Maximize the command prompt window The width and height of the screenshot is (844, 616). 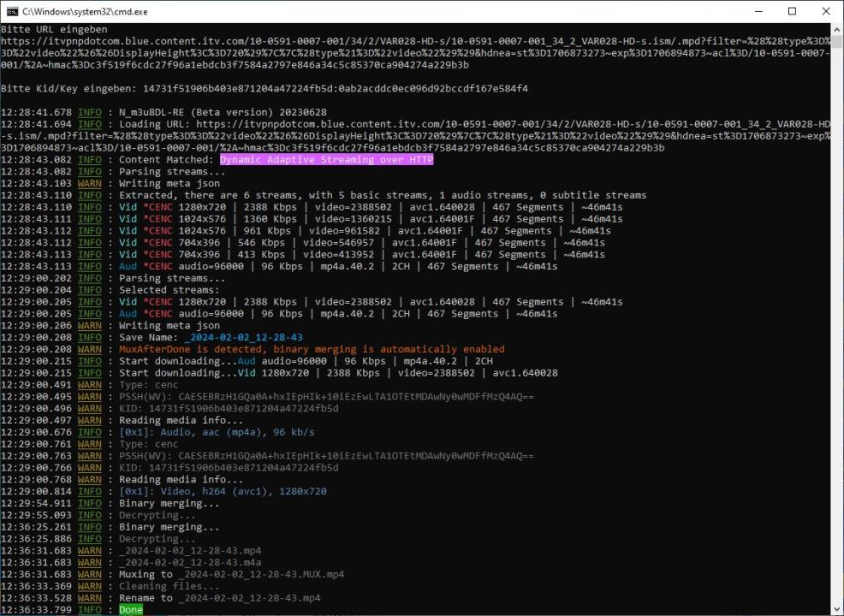pos(792,11)
